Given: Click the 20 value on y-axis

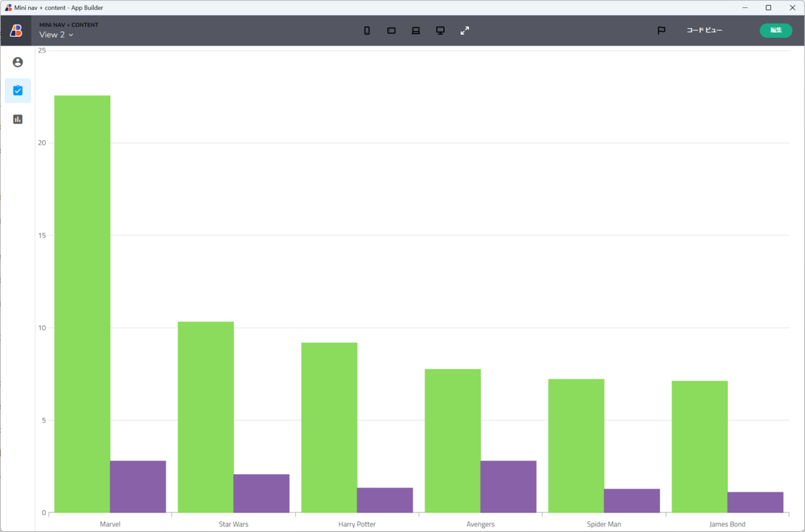Looking at the screenshot, I should pyautogui.click(x=42, y=143).
